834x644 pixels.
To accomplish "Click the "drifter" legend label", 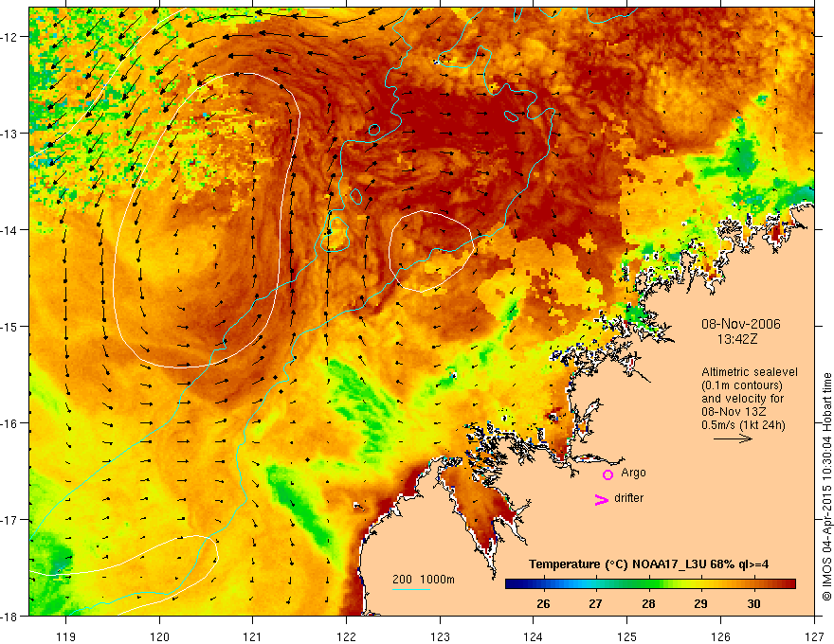I will [628, 498].
